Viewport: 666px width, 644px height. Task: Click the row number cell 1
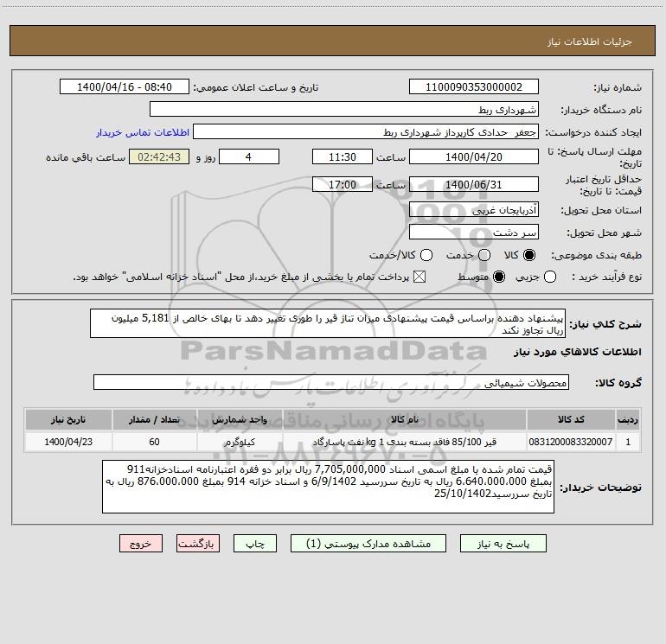tap(628, 442)
